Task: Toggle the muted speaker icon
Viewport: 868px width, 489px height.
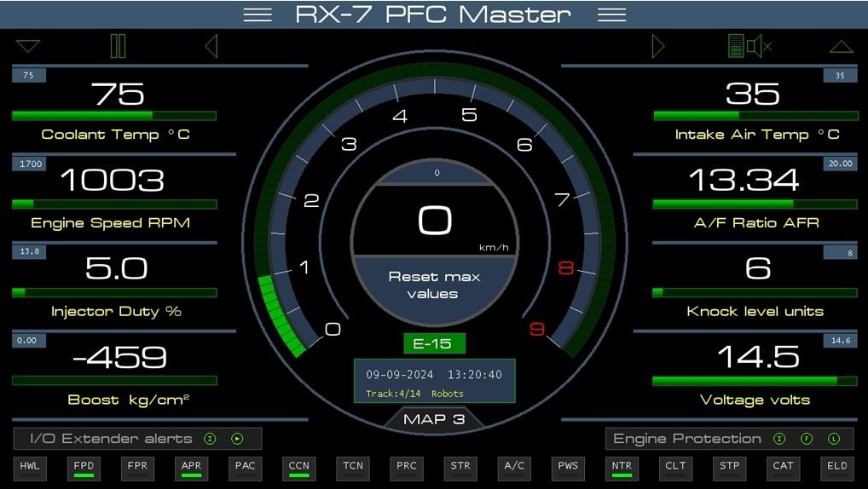Action: pyautogui.click(x=759, y=46)
